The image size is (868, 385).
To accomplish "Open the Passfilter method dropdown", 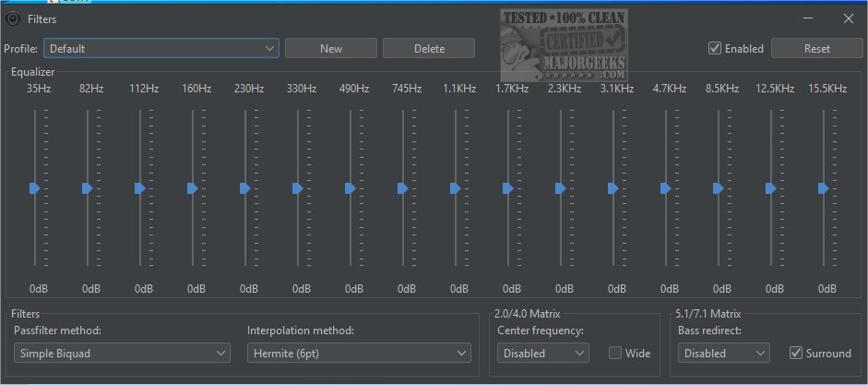I will pyautogui.click(x=122, y=353).
